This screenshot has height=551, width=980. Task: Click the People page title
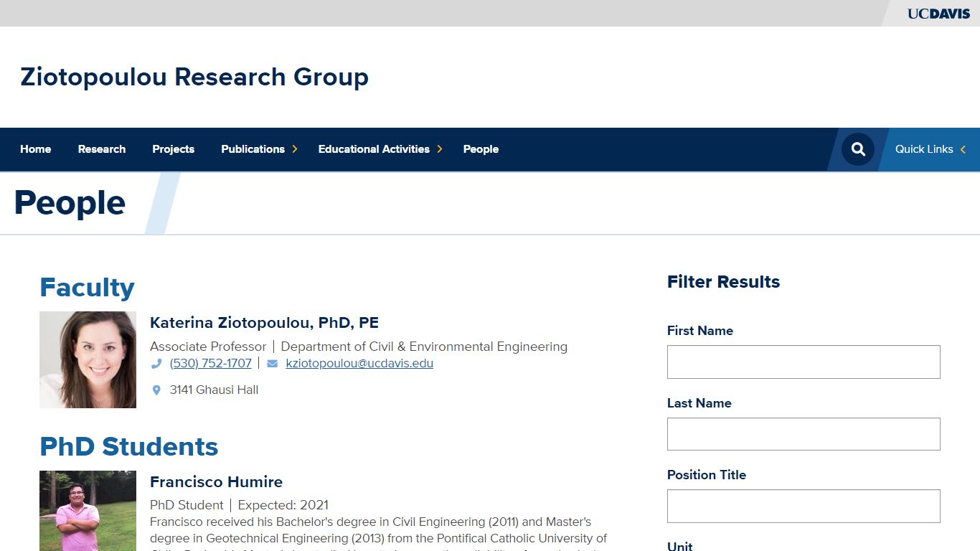[70, 203]
